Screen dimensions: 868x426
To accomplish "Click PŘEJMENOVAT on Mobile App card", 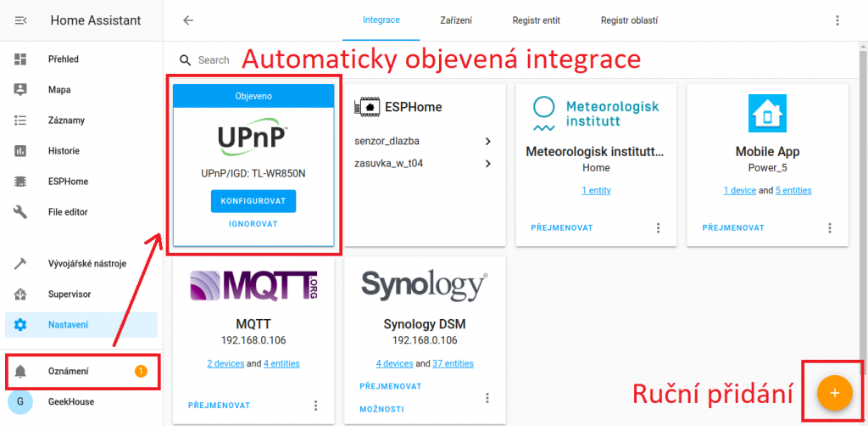I will click(x=733, y=227).
